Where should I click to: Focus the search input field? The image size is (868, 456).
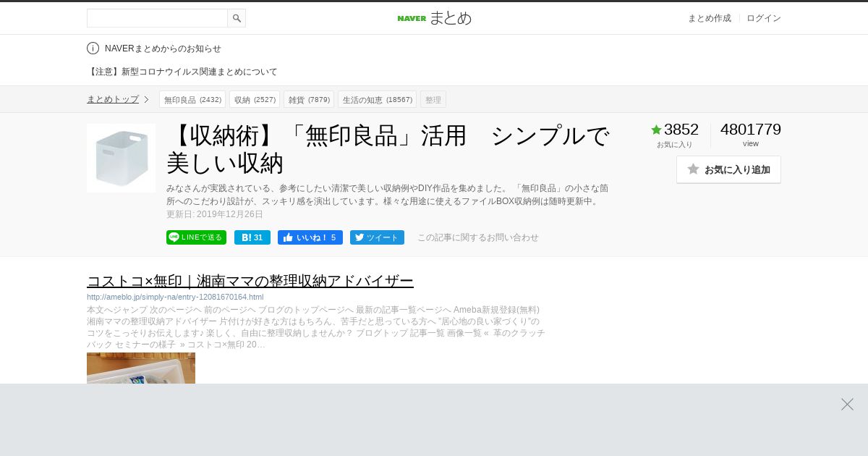(157, 18)
